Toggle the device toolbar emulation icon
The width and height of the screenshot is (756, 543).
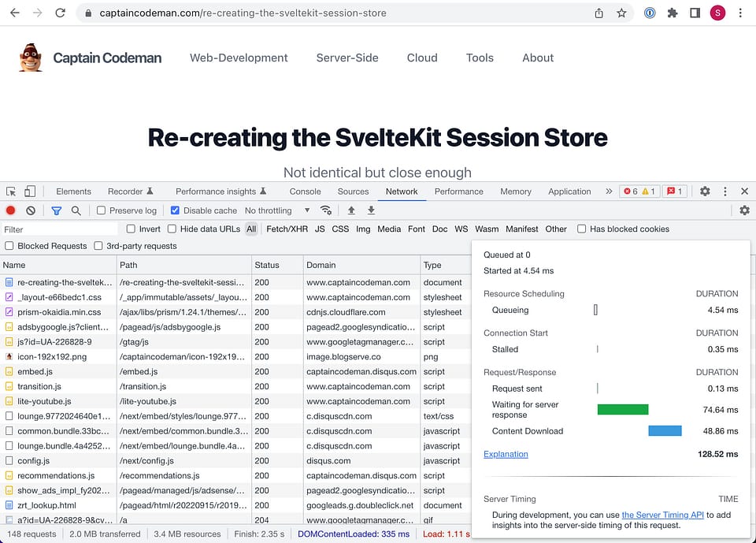29,191
